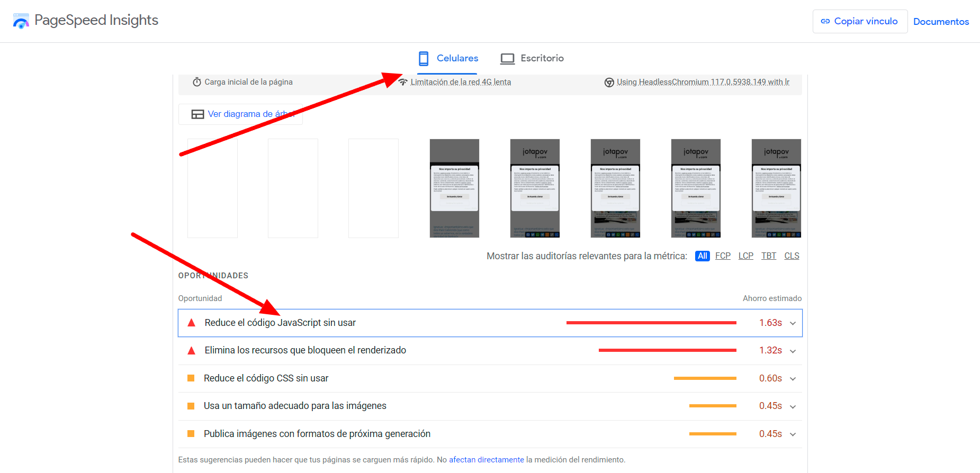Viewport: 980px width, 473px height.
Task: Click Using HeadlessChromium 117 text
Action: [x=703, y=82]
